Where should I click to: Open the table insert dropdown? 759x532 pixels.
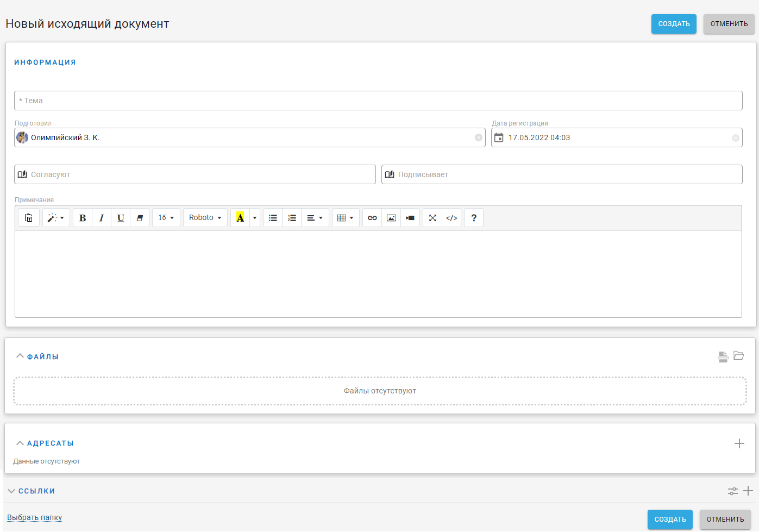click(x=346, y=218)
